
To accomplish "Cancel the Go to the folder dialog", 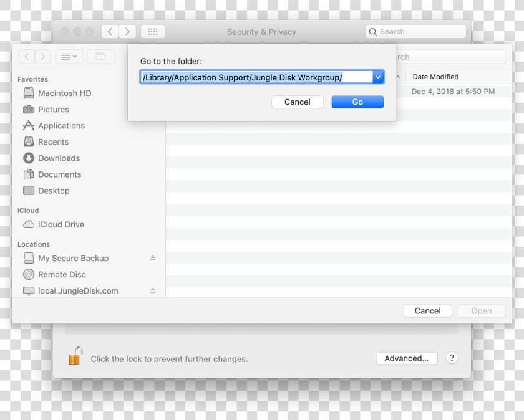I will [297, 102].
